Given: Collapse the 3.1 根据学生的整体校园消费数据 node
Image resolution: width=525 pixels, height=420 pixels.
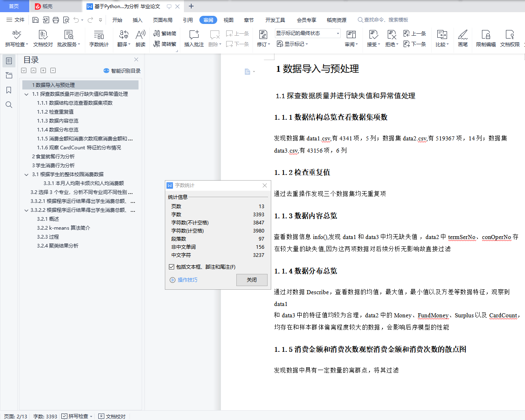Looking at the screenshot, I should 27,174.
